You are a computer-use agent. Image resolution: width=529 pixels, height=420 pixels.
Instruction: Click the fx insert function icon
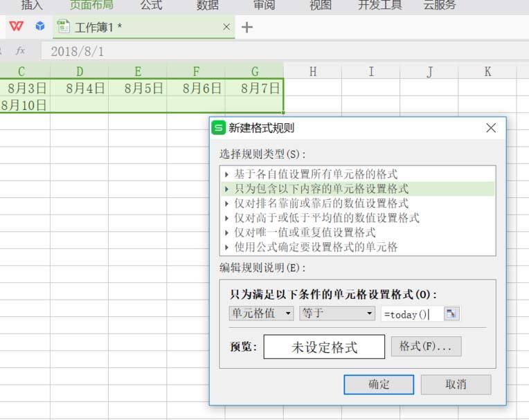click(20, 51)
